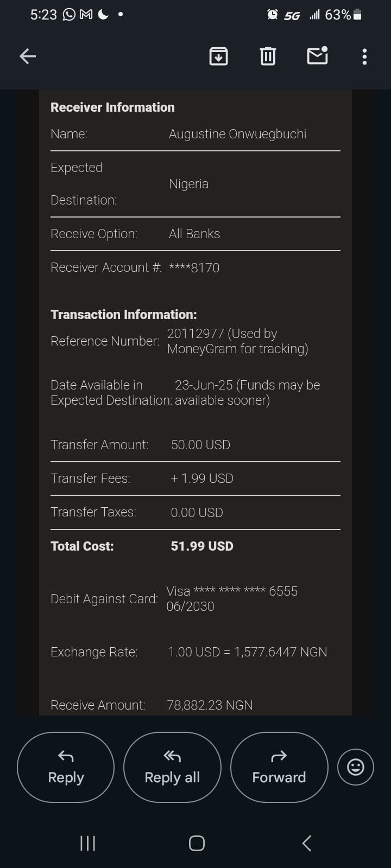Viewport: 391px width, 868px height.
Task: Tap the alarm icon in status bar
Action: tap(272, 15)
